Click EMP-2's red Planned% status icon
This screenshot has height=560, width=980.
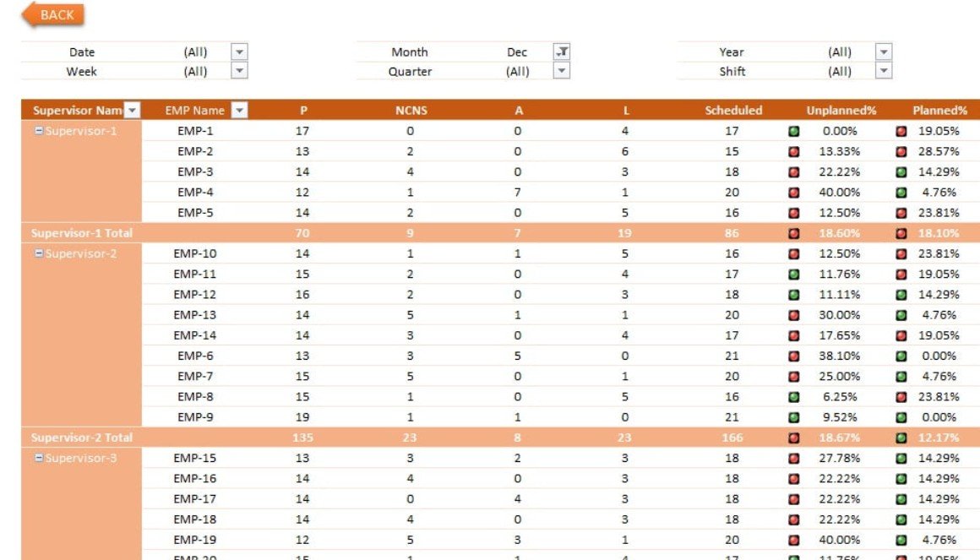(901, 152)
